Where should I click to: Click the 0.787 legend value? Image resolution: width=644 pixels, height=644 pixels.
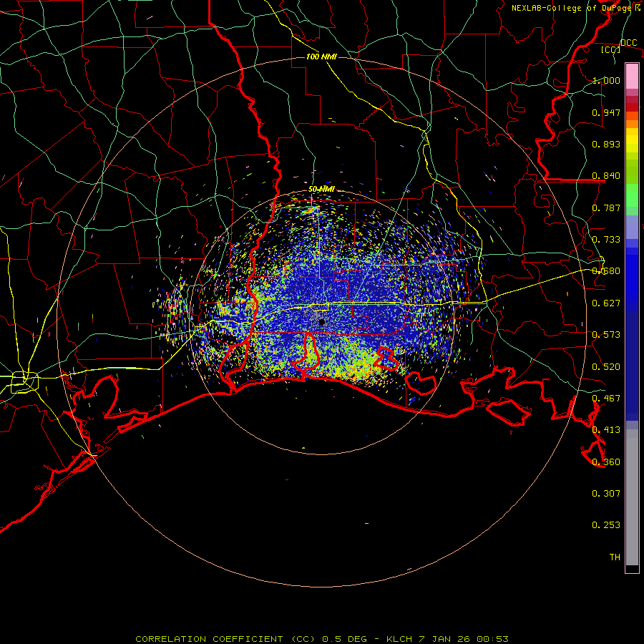coord(606,208)
